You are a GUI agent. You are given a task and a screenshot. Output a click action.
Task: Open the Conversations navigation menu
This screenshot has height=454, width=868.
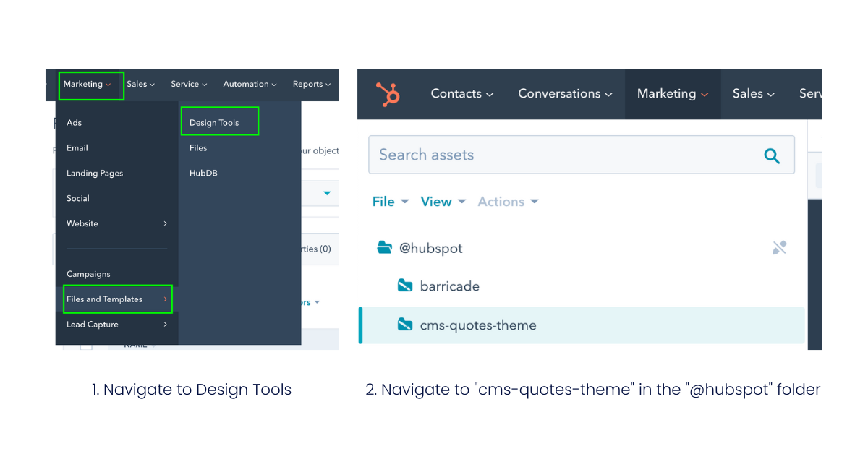(565, 94)
